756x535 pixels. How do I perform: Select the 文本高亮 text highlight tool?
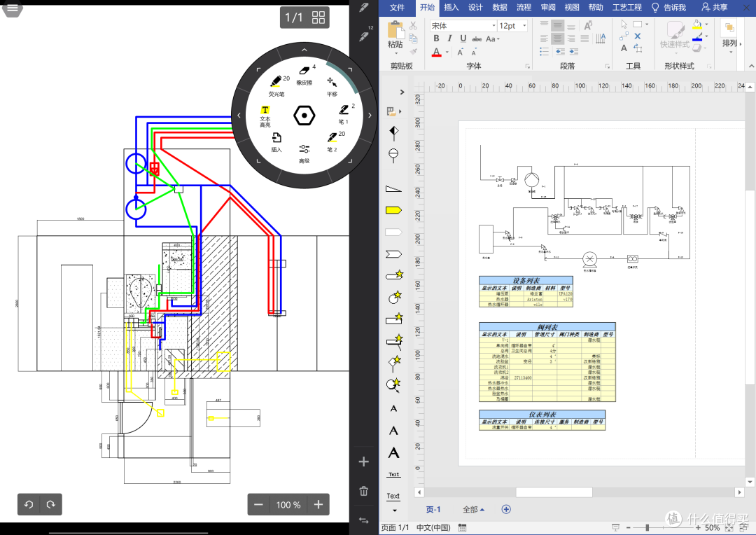coord(265,117)
